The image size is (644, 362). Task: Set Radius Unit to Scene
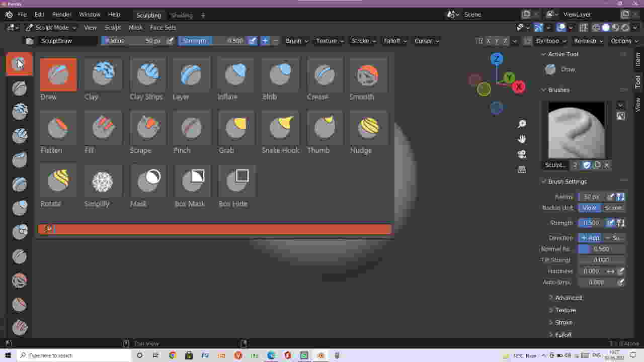coord(613,208)
